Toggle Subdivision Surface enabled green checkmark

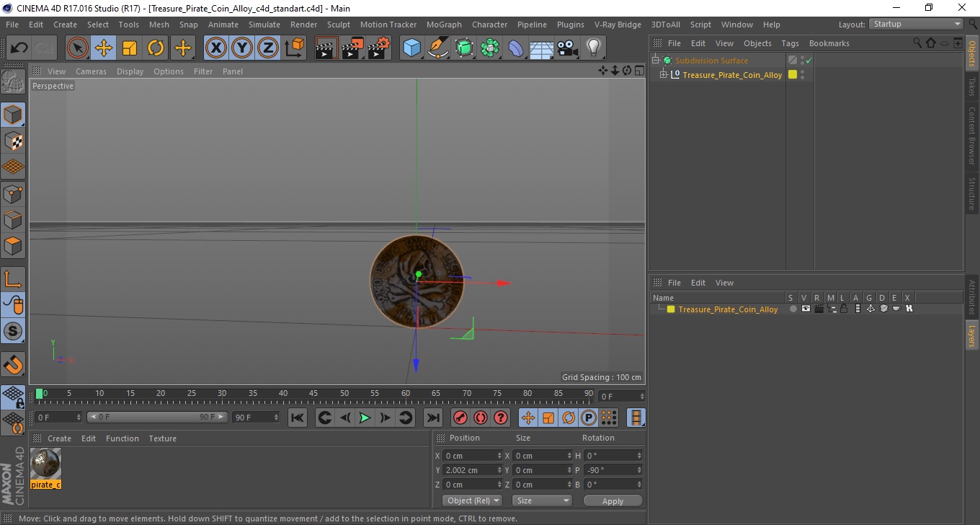(x=809, y=61)
